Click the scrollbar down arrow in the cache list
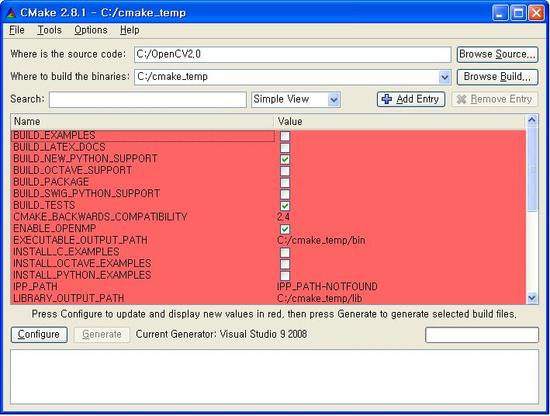The height and width of the screenshot is (416, 550). [532, 298]
